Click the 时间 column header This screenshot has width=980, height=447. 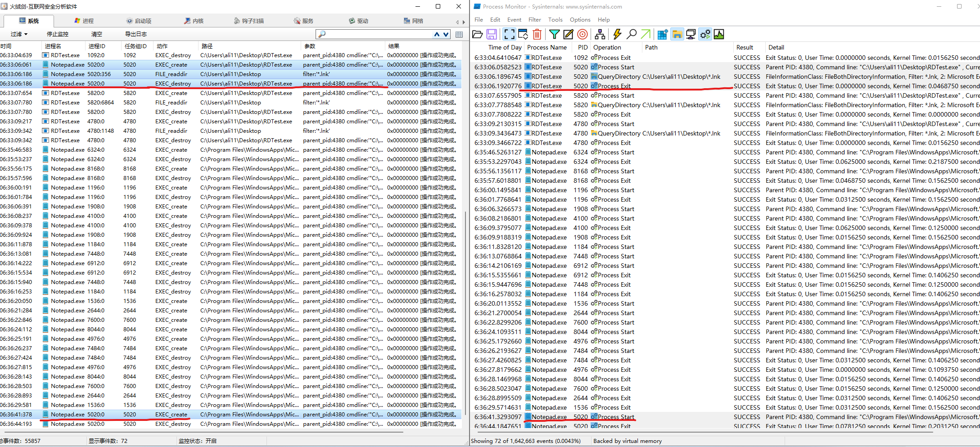(x=21, y=46)
